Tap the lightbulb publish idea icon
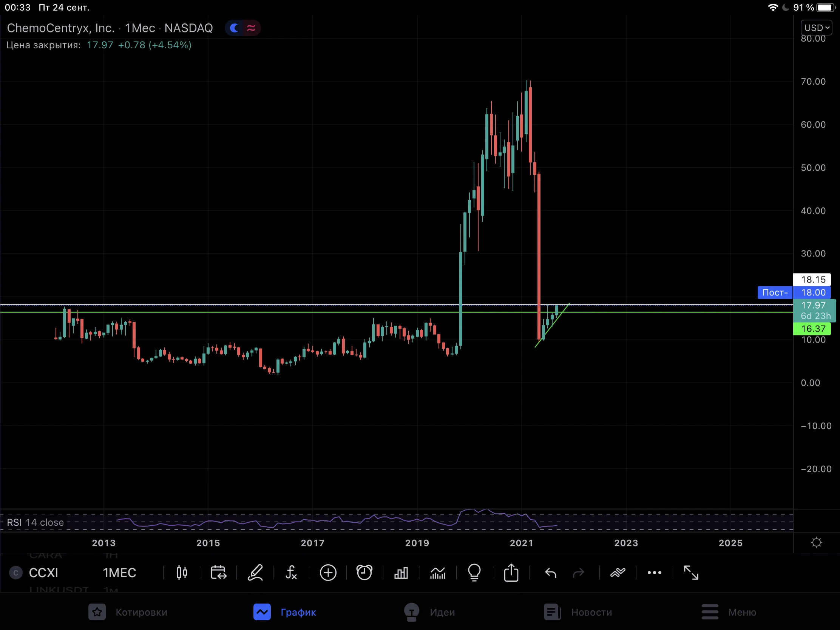Viewport: 840px width, 630px height. coord(474,573)
